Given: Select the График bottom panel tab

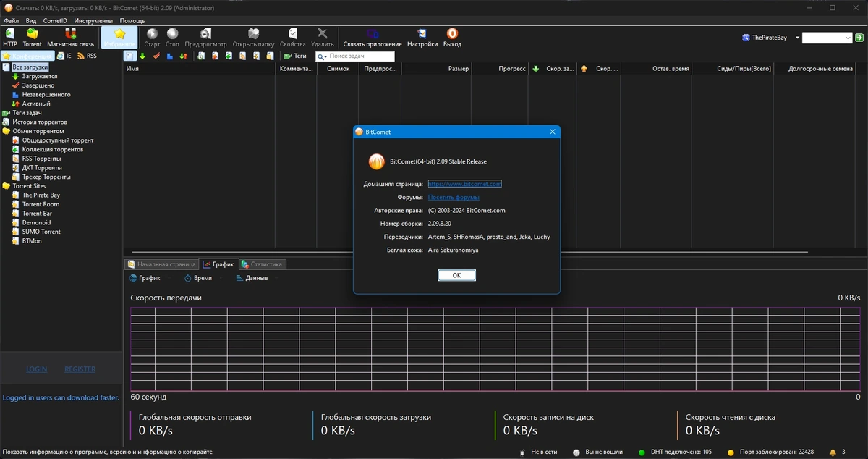Looking at the screenshot, I should coord(218,264).
